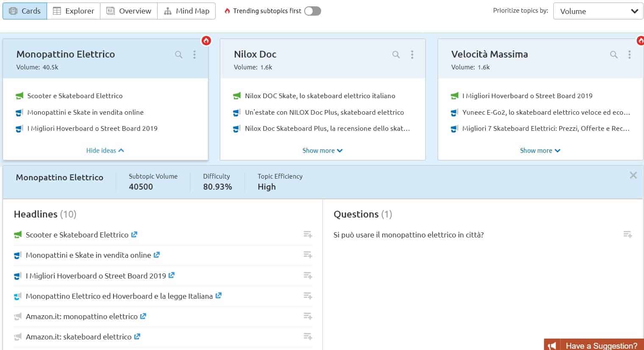Open external link for Amazon.it: monopattino elettrico
The width and height of the screenshot is (644, 350).
[143, 316]
